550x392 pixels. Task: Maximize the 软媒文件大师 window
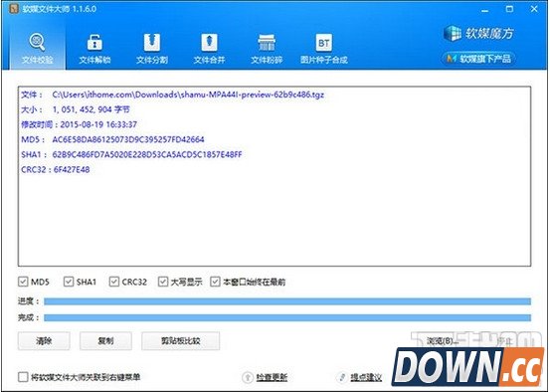click(509, 9)
